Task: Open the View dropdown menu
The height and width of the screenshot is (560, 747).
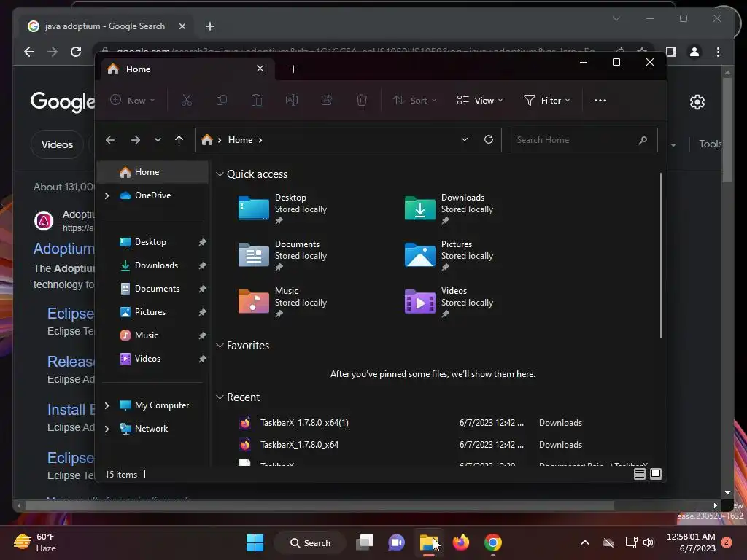Action: tap(480, 101)
